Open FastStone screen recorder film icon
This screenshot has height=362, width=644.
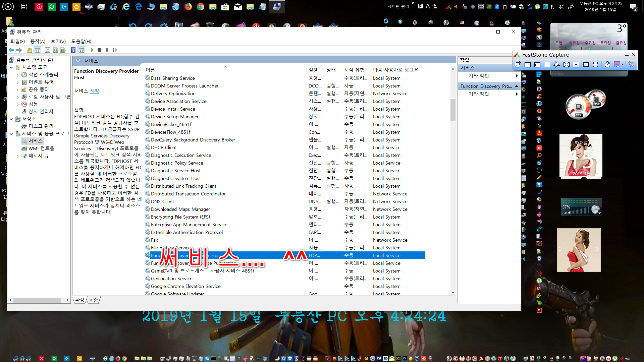click(596, 64)
